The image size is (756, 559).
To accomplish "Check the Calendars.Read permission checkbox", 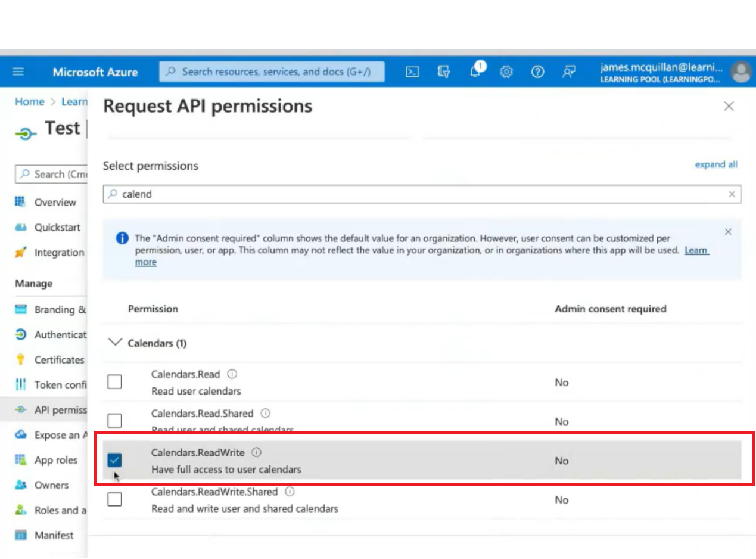I will tap(115, 382).
